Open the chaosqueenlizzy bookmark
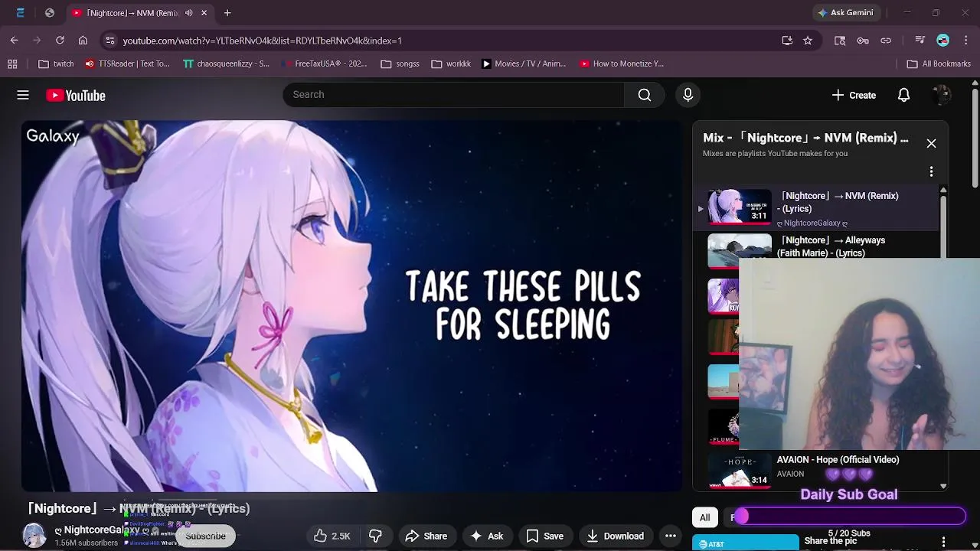The width and height of the screenshot is (980, 551). point(227,64)
